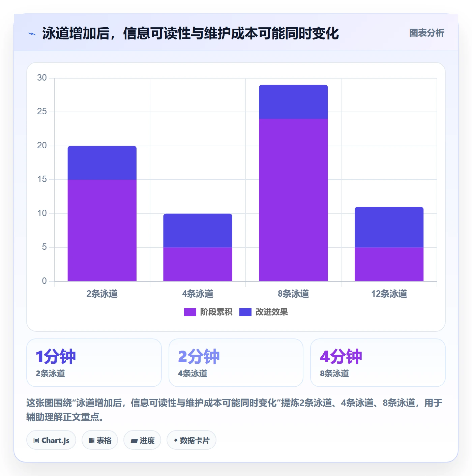Click the chart title 泳道增加后 heading

coord(190,33)
